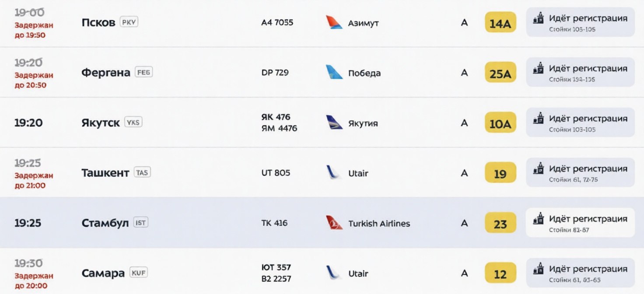Open registration status for Yakutsk flight
This screenshot has width=644, height=294.
point(580,122)
